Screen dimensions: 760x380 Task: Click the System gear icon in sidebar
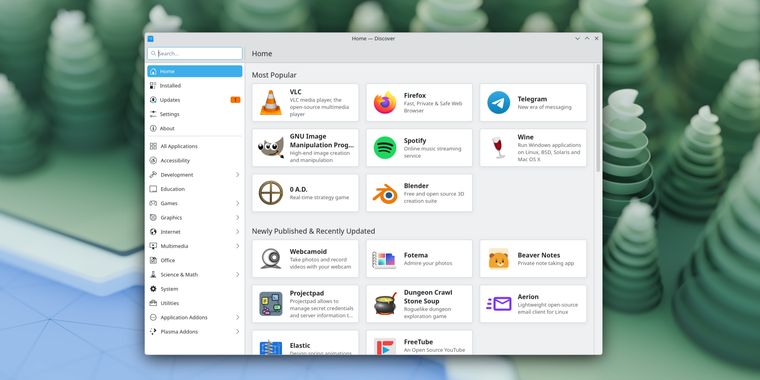pos(153,289)
